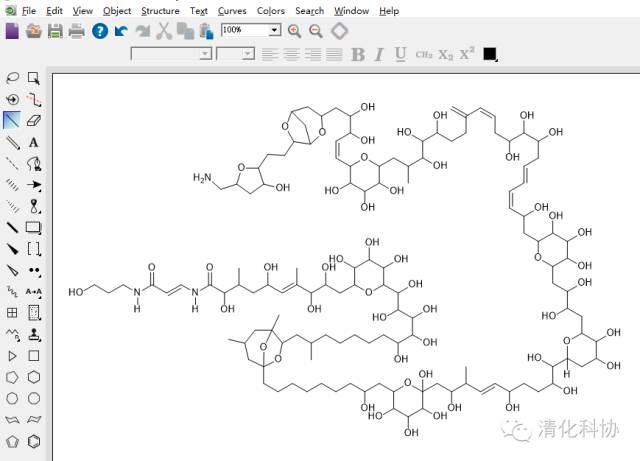Screen dimensions: 640x461
Task: Select the Cyclopentane ring tool
Action: 12,377
